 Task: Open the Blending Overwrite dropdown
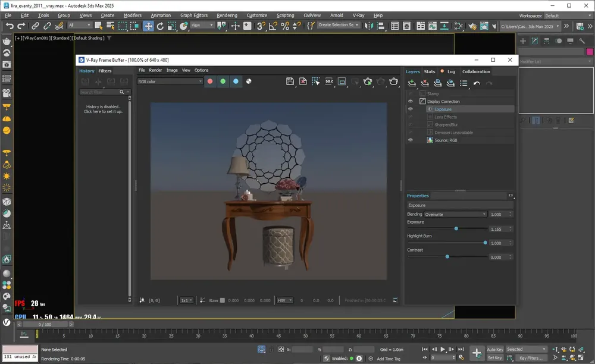(455, 214)
